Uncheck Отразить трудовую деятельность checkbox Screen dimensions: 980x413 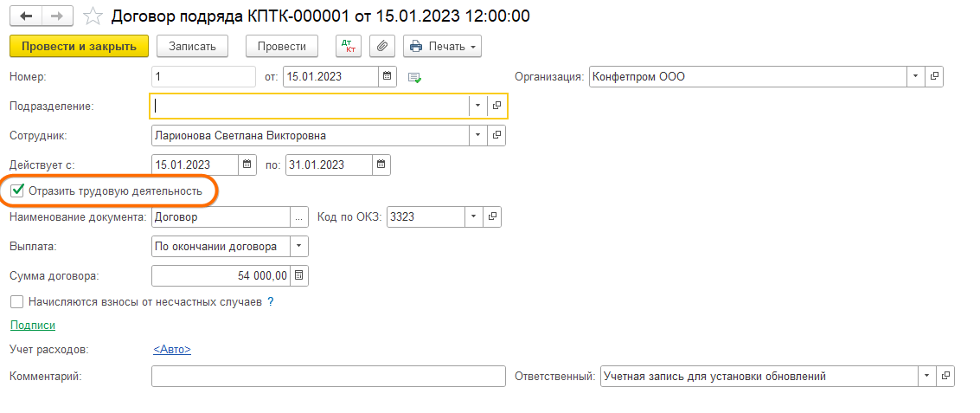(17, 190)
